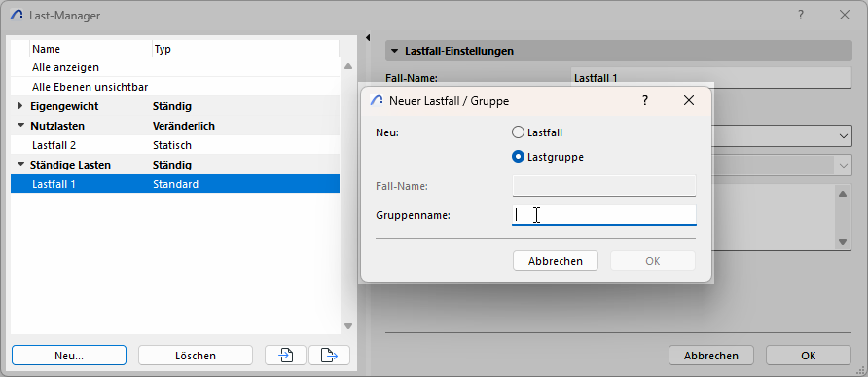Select the Alle Ebenen unsichtbar row
Viewport: 868px width, 377px height.
pyautogui.click(x=175, y=87)
